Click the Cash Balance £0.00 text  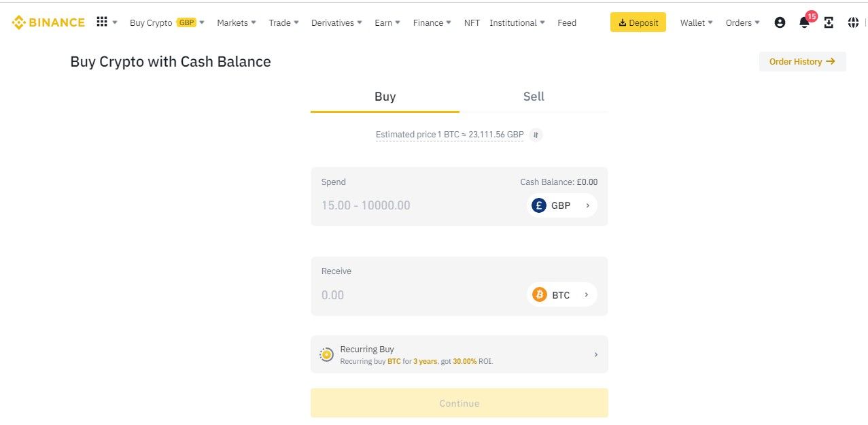(559, 182)
